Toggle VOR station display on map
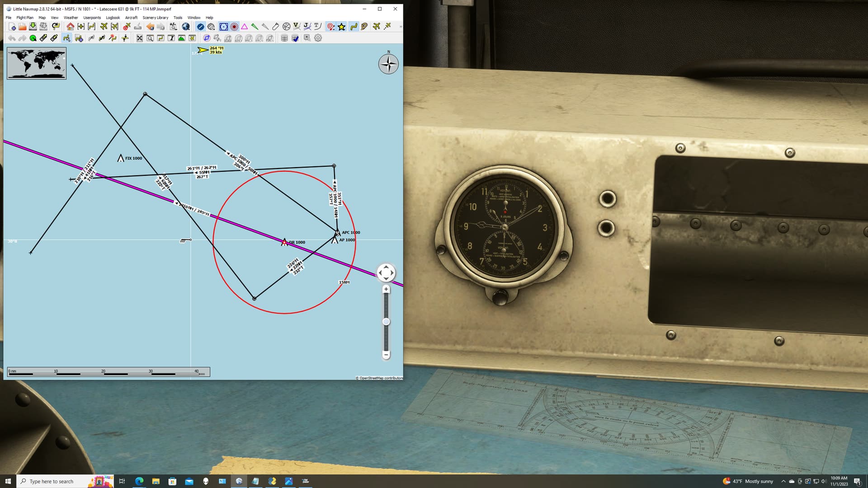The height and width of the screenshot is (488, 868). click(x=223, y=27)
